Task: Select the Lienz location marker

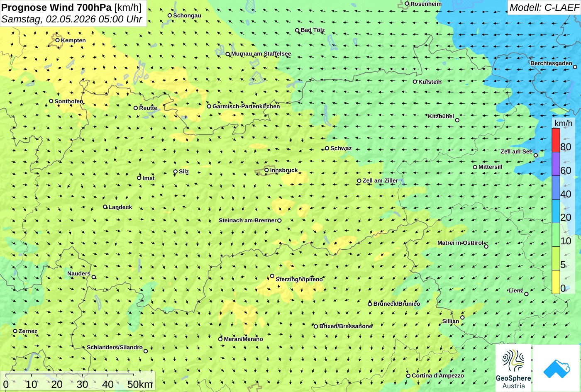Action: tap(526, 294)
